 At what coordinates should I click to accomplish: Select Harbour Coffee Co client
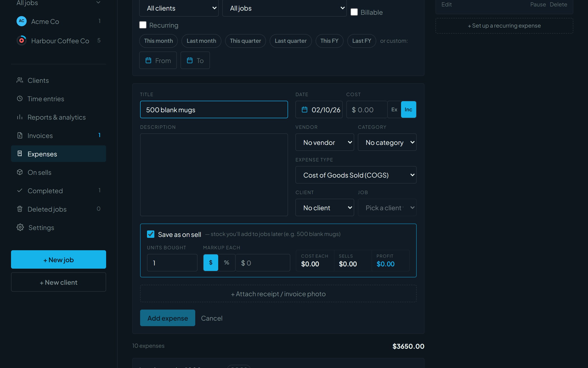[59, 41]
